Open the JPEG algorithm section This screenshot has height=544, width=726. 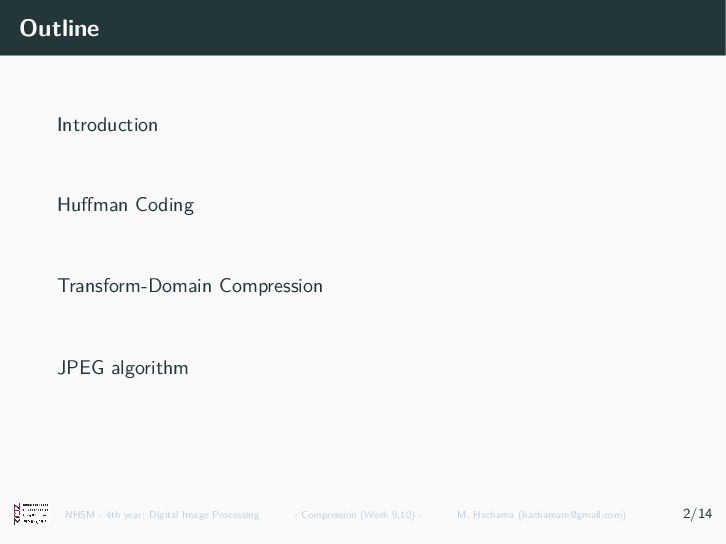point(123,368)
